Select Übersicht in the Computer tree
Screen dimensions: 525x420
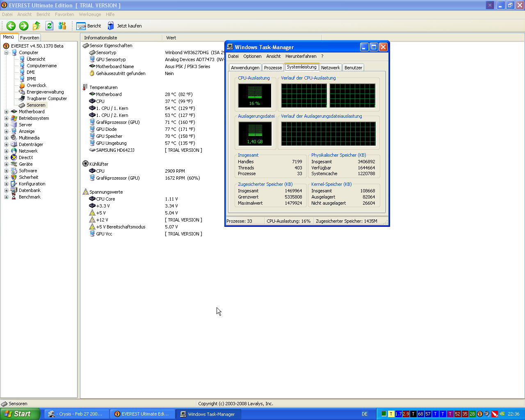pyautogui.click(x=36, y=59)
